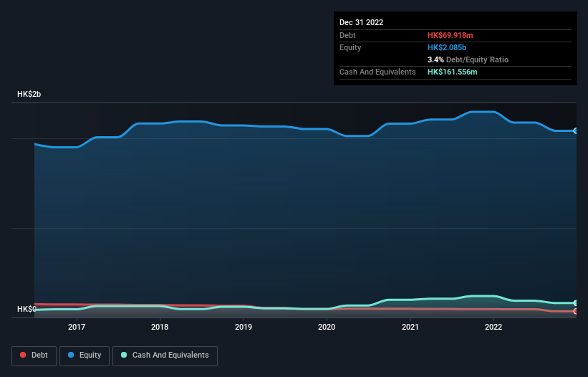Click the blue Equity legend dot
Image resolution: width=588 pixels, height=377 pixels.
point(71,355)
